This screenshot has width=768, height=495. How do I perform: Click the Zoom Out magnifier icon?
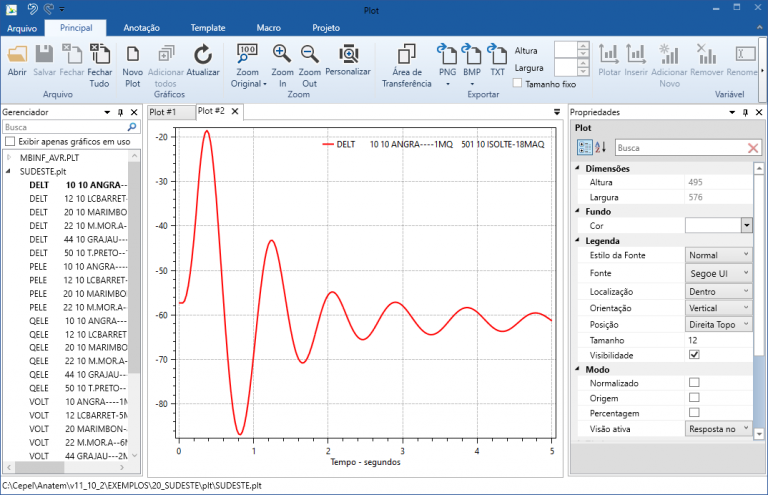pos(310,54)
